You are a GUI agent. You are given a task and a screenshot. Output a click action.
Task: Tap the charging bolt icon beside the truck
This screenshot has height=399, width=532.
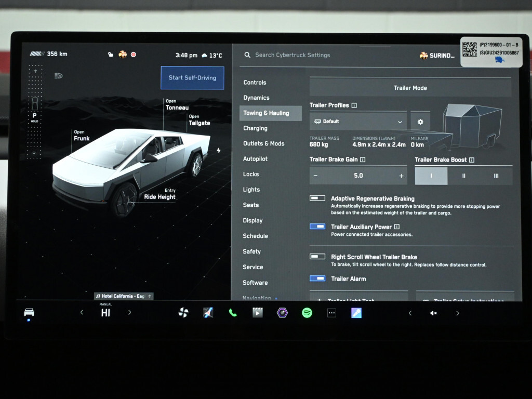tap(219, 151)
